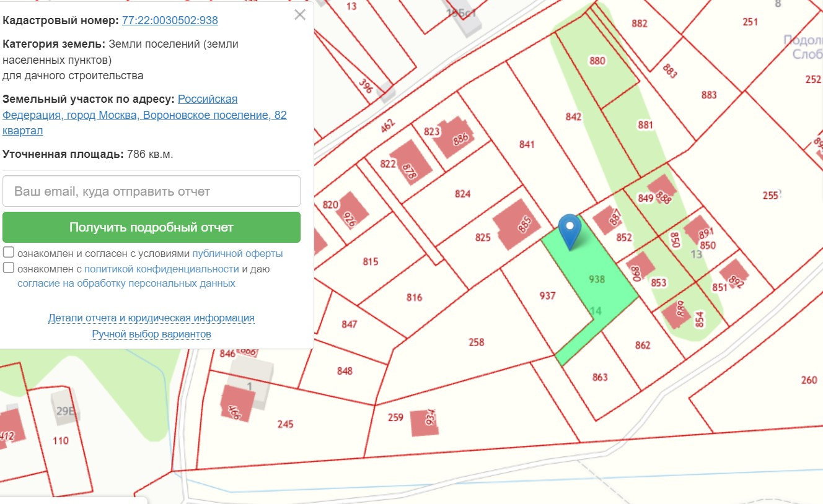The image size is (823, 504).
Task: Select building 934 on parcel 259
Action: coord(425,421)
